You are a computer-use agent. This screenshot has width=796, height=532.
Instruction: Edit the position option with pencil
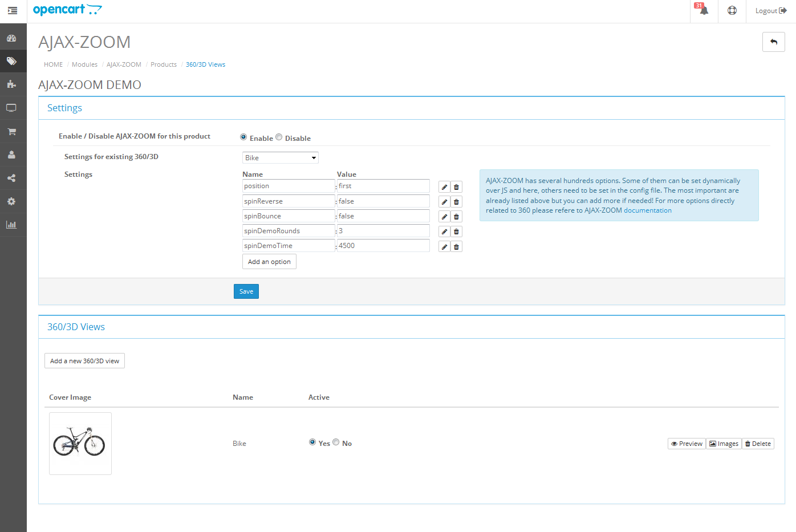[444, 187]
